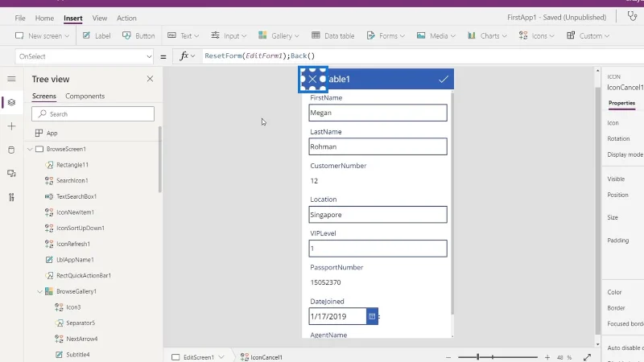
Task: Open the Gallery dropdown
Action: pyautogui.click(x=279, y=35)
